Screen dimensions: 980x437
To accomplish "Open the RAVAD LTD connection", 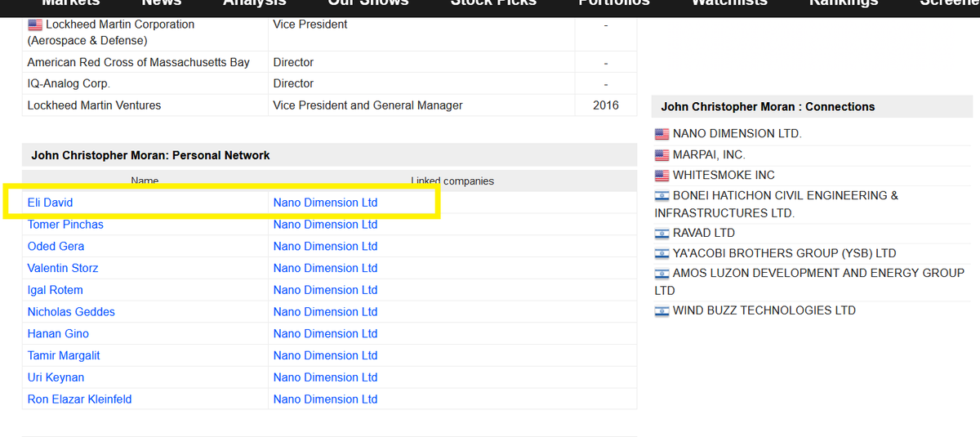I will (x=704, y=233).
